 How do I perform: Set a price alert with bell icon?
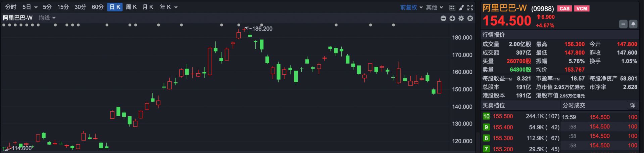(x=633, y=24)
